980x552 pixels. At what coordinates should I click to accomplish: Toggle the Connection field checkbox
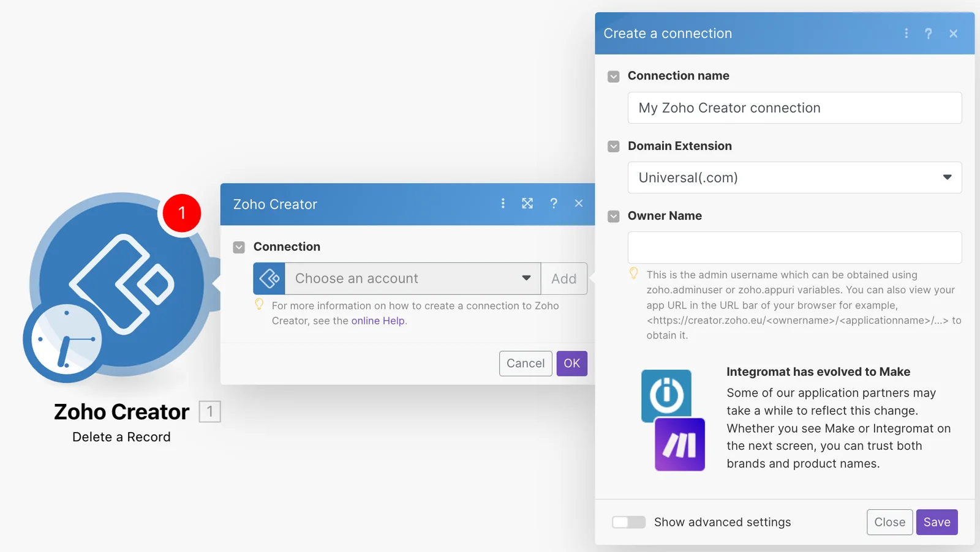[239, 247]
